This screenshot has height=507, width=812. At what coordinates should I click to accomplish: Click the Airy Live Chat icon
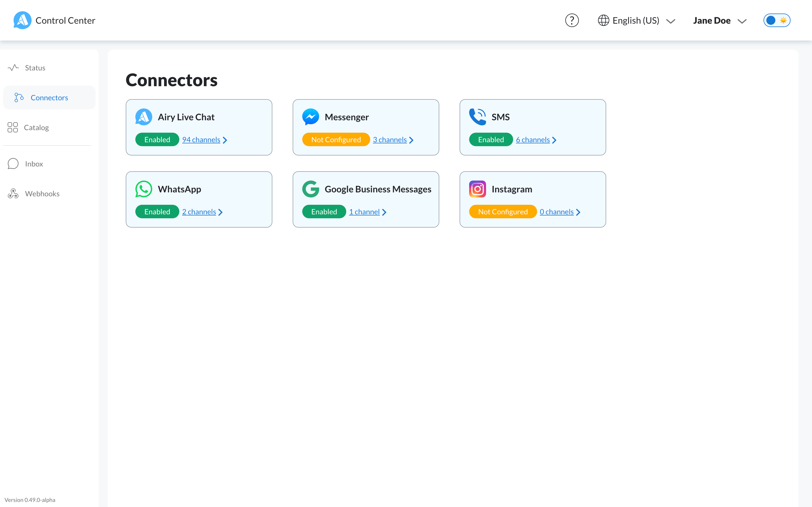click(x=144, y=117)
